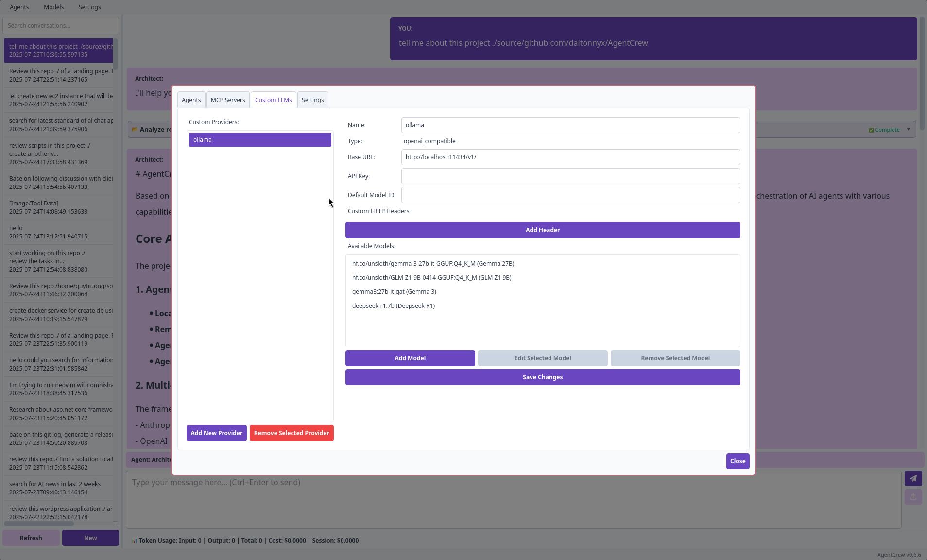Image resolution: width=927 pixels, height=560 pixels.
Task: Select the ollama provider in the list
Action: 260,140
